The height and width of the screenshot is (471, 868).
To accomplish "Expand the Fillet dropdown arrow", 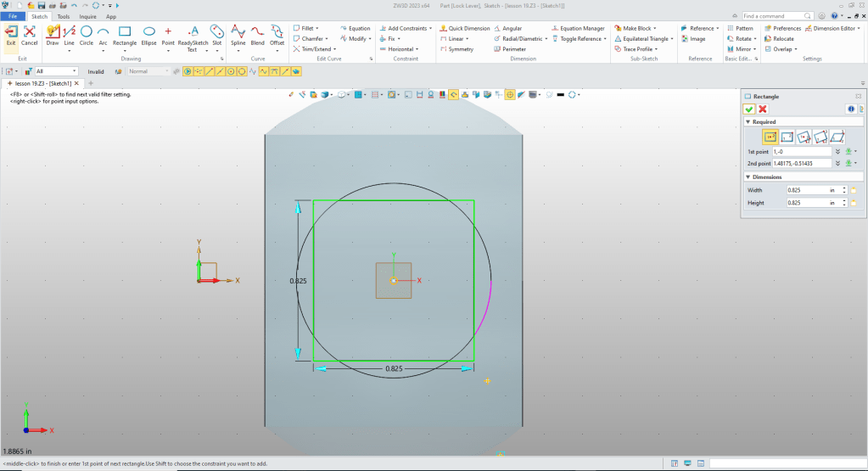I will 316,28.
